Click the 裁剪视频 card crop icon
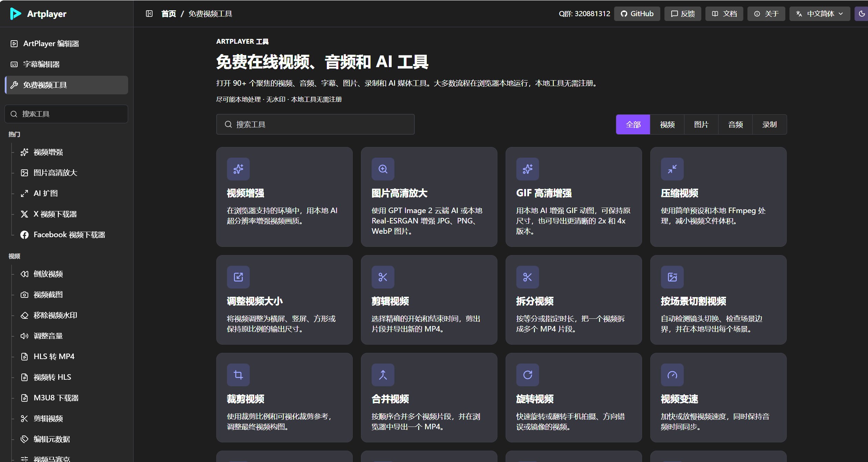Image resolution: width=868 pixels, height=462 pixels. tap(238, 375)
